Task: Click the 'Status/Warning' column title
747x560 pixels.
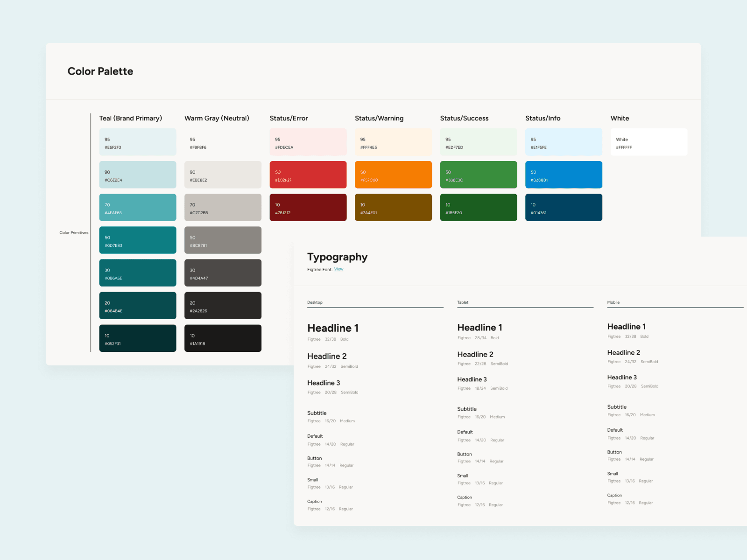Action: pyautogui.click(x=379, y=119)
